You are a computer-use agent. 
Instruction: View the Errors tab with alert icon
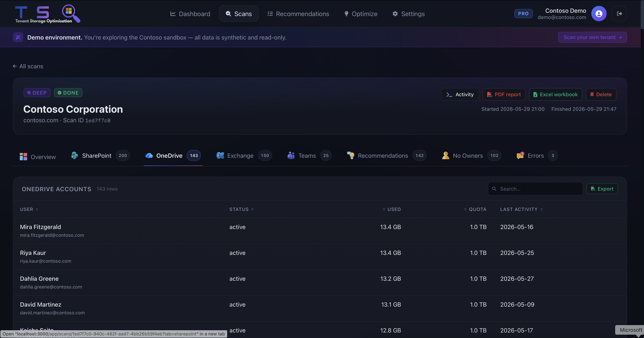[536, 156]
